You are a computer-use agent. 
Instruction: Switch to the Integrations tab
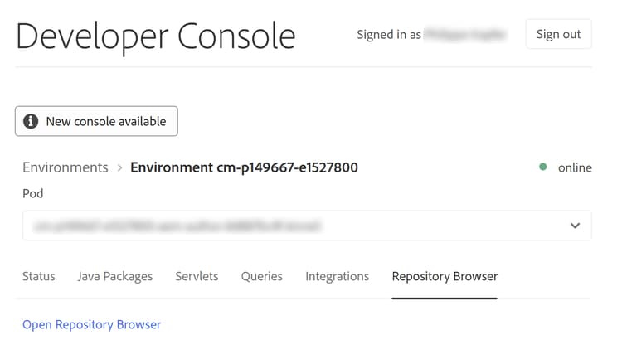tap(337, 276)
